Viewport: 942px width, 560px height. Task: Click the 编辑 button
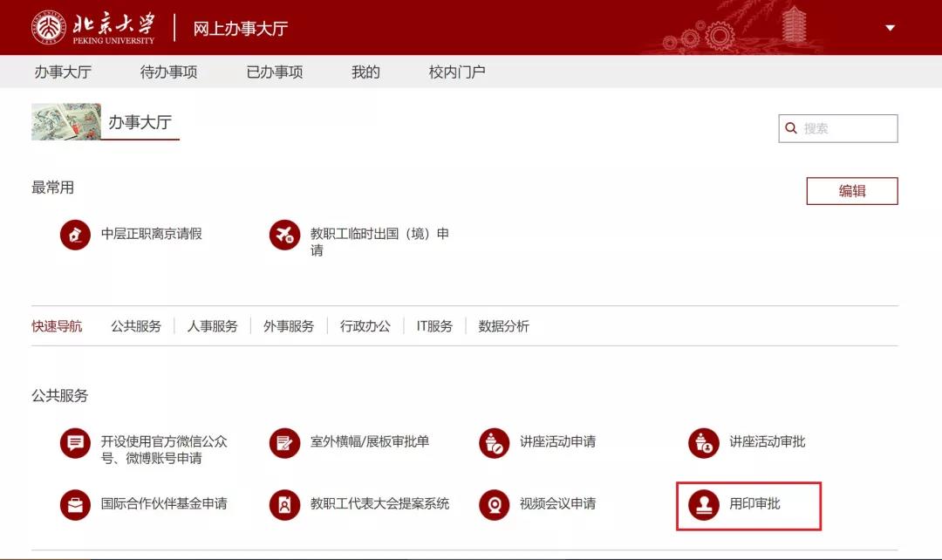(851, 191)
